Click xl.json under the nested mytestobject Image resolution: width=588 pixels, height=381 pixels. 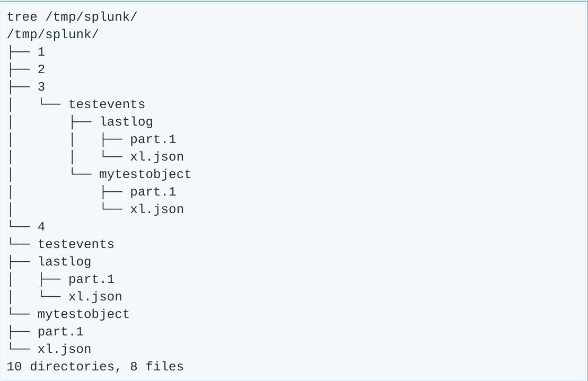pos(156,209)
